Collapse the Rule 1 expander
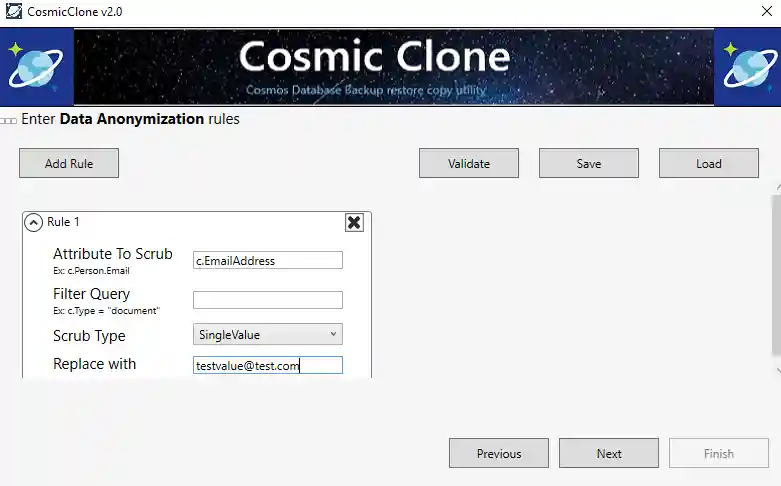This screenshot has width=781, height=486. [x=33, y=223]
